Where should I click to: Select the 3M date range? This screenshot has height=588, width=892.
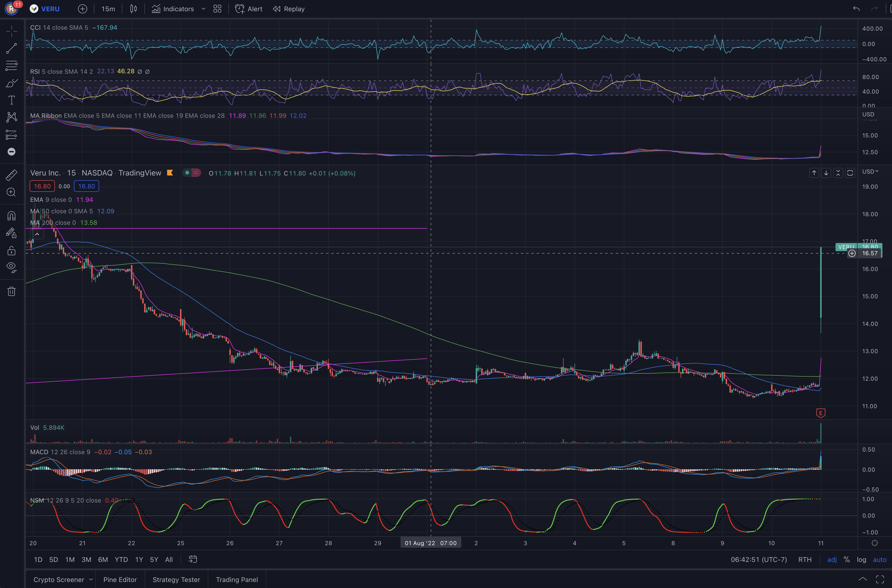click(x=86, y=560)
